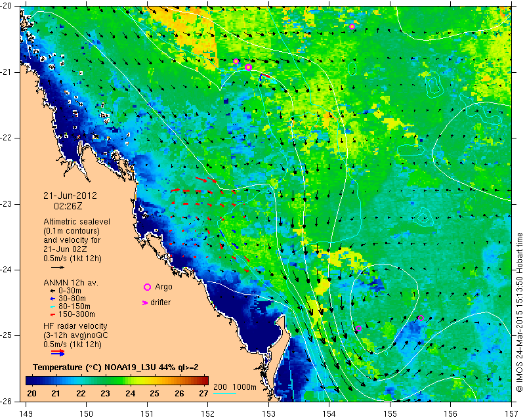Click the longitude axis label 154
The height and width of the screenshot is (420, 525).
pyautogui.click(x=329, y=413)
